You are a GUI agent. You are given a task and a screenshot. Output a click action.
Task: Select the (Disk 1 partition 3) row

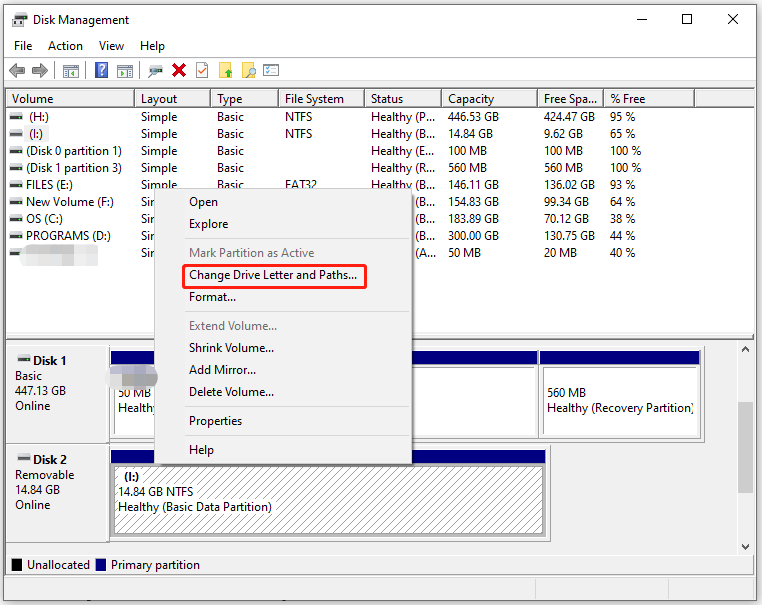326,168
